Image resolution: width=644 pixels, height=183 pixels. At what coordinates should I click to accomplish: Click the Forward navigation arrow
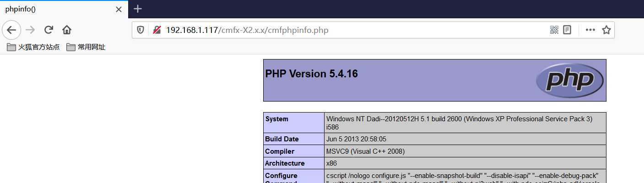[x=30, y=30]
